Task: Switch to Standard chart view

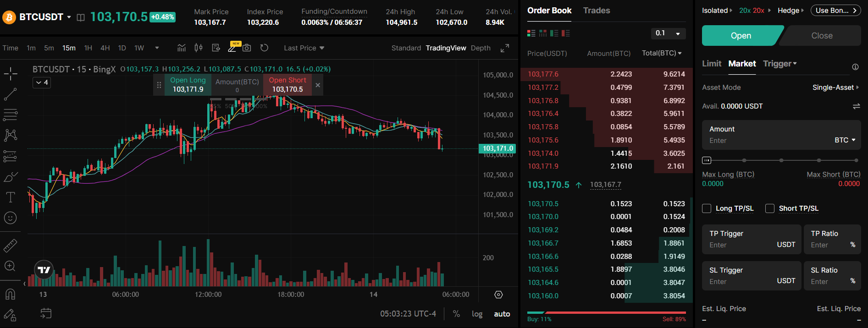Action: click(406, 48)
